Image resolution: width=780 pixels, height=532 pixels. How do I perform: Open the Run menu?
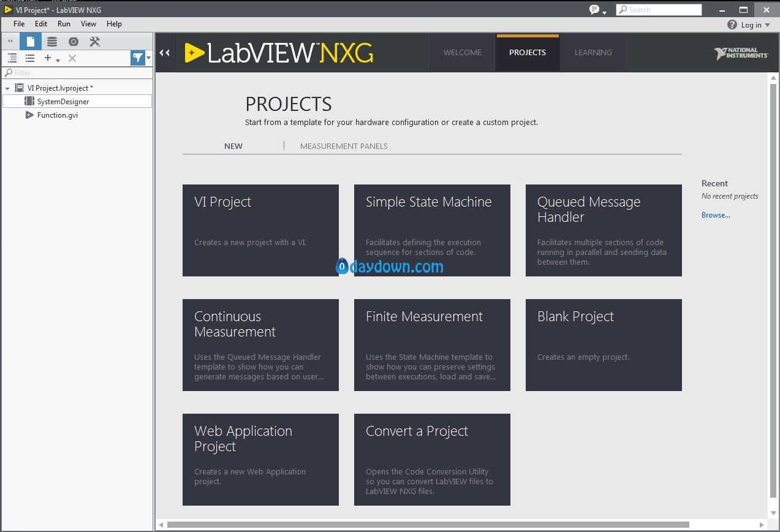pos(64,24)
